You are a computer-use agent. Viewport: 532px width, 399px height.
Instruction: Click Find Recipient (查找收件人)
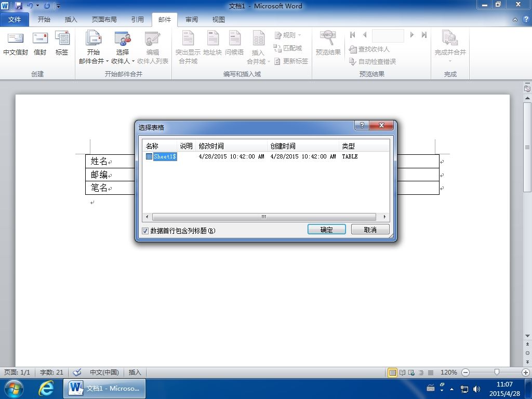click(x=369, y=49)
